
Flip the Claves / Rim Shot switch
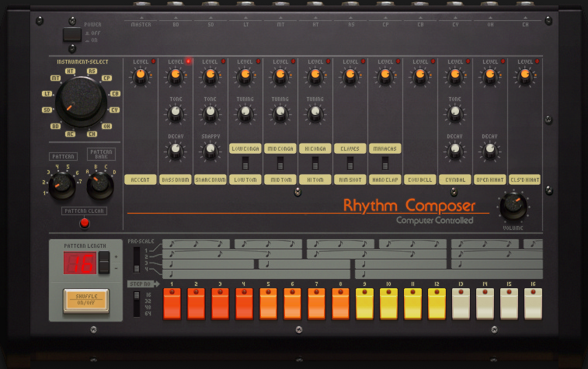click(350, 163)
